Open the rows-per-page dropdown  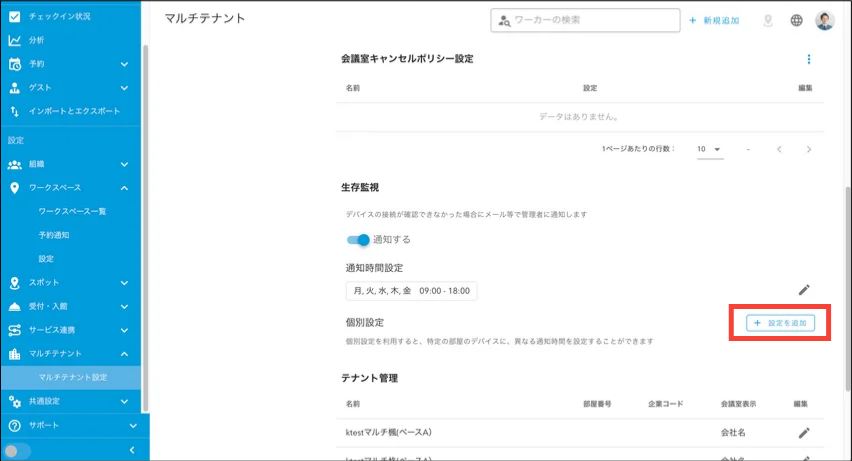tap(709, 149)
